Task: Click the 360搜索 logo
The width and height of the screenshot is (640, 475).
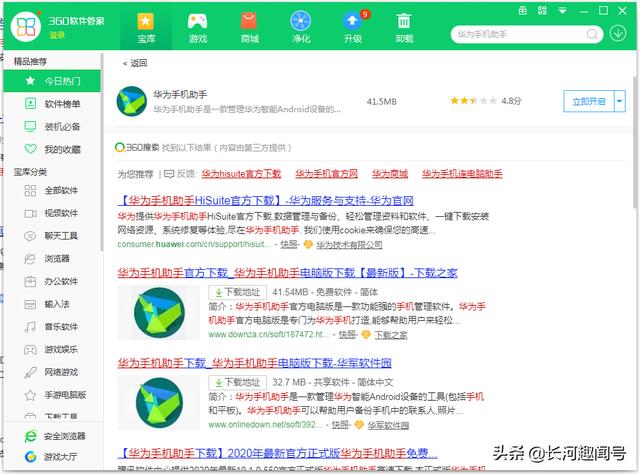Action: coord(137,147)
